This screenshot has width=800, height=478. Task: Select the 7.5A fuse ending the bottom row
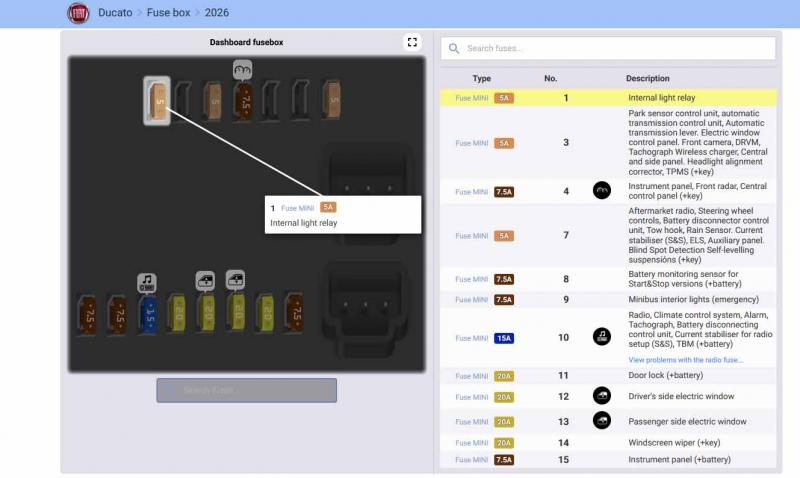294,313
